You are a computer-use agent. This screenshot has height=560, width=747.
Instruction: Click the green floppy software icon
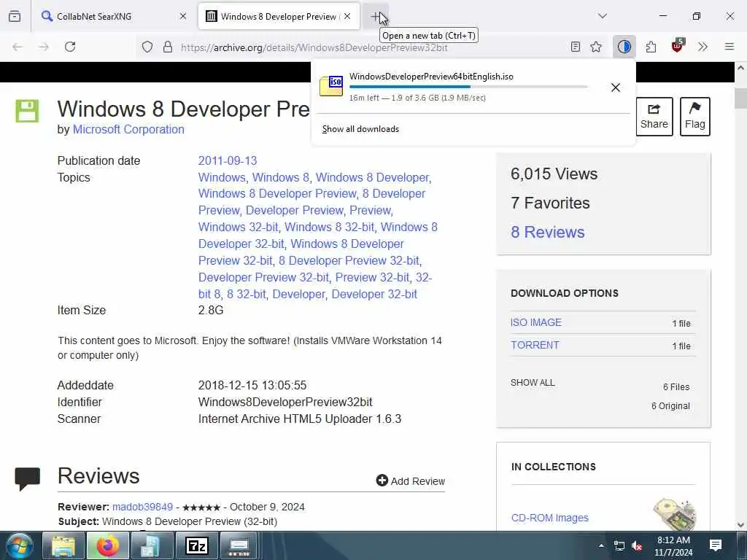click(x=27, y=111)
